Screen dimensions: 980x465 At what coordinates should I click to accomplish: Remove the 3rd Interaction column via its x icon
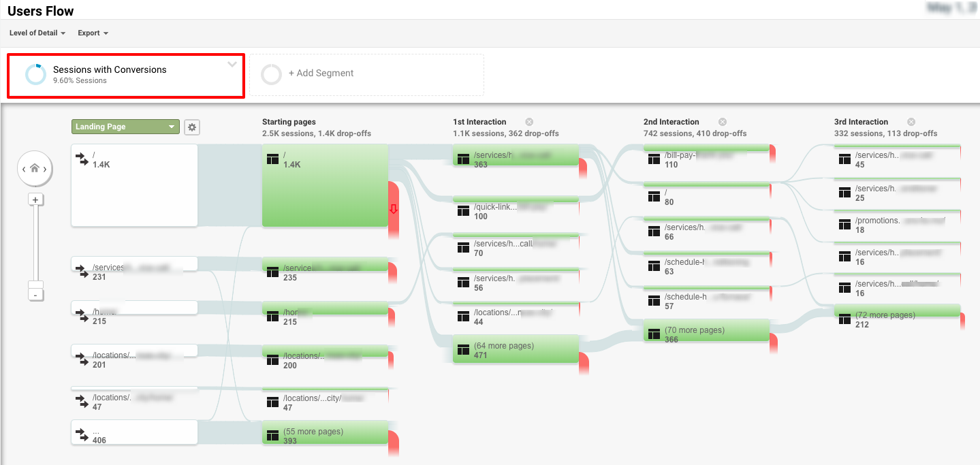point(911,121)
